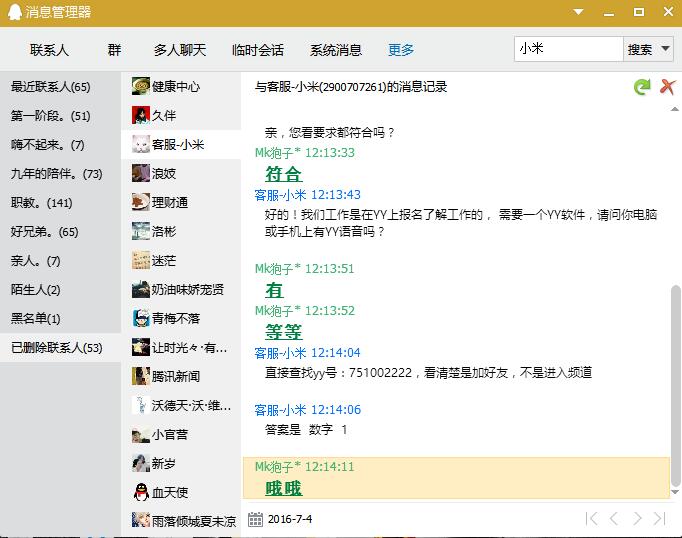Select the 迷茫 contact avatar

tap(140, 260)
